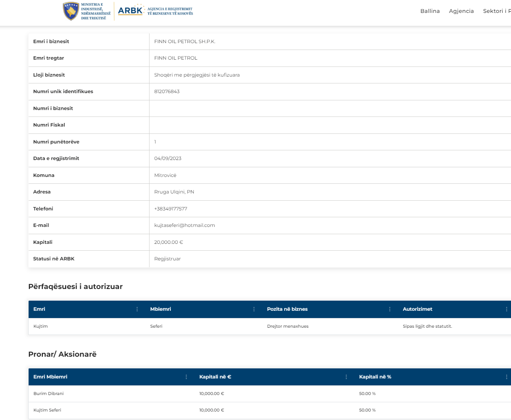
Task: Select the Burim Dibrani owner row
Action: 49,394
